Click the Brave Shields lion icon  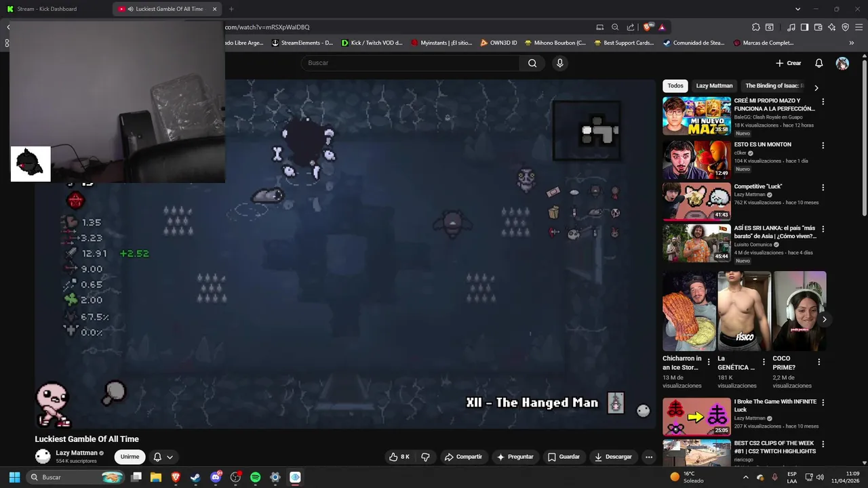pos(648,27)
